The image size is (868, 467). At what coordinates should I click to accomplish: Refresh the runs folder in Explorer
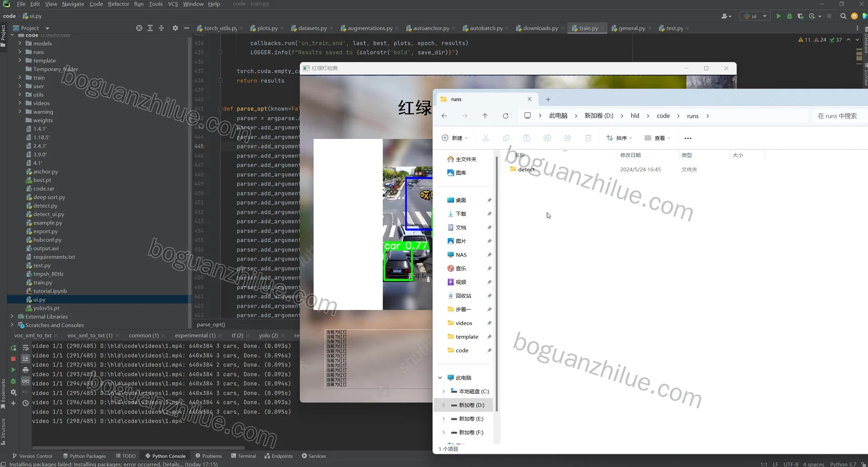(505, 116)
